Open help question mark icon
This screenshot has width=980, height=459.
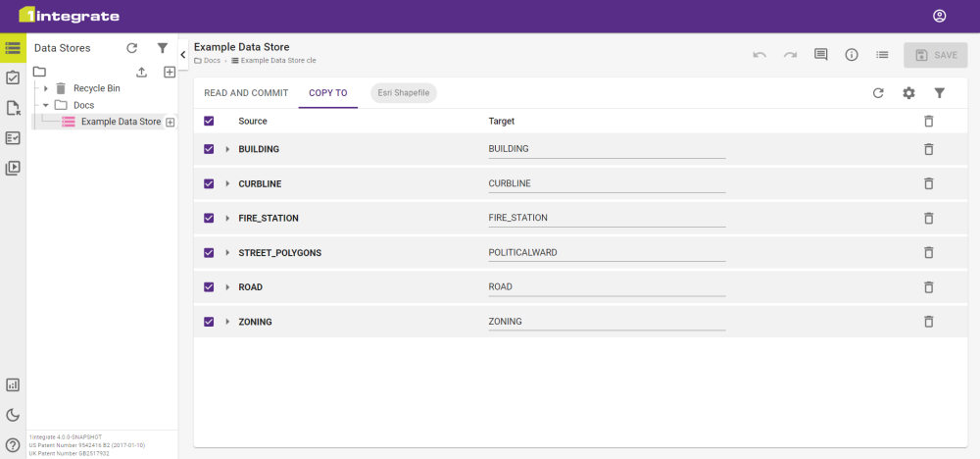(x=13, y=444)
